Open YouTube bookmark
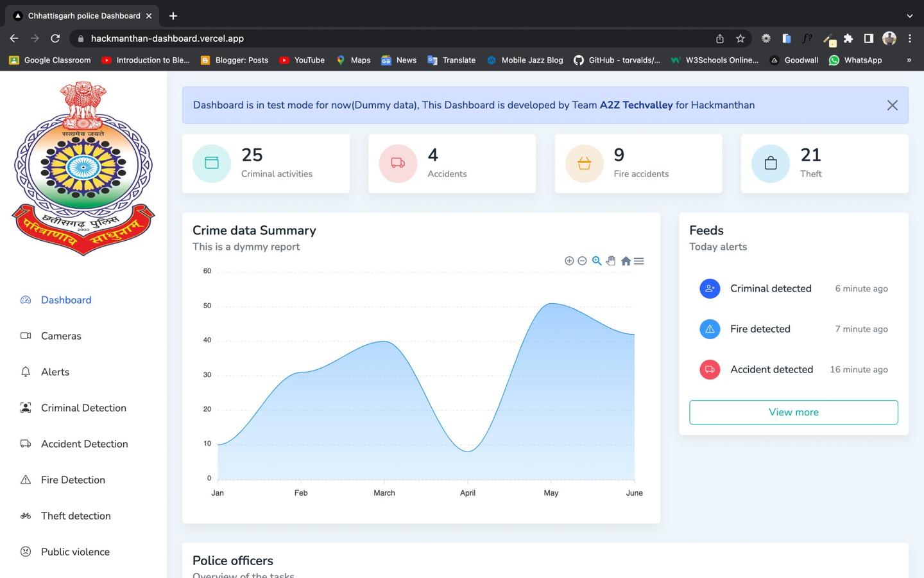This screenshot has width=924, height=578. coord(302,60)
